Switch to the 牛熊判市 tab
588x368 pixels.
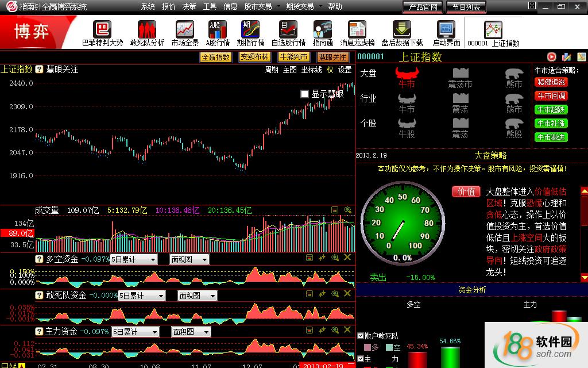pyautogui.click(x=293, y=57)
